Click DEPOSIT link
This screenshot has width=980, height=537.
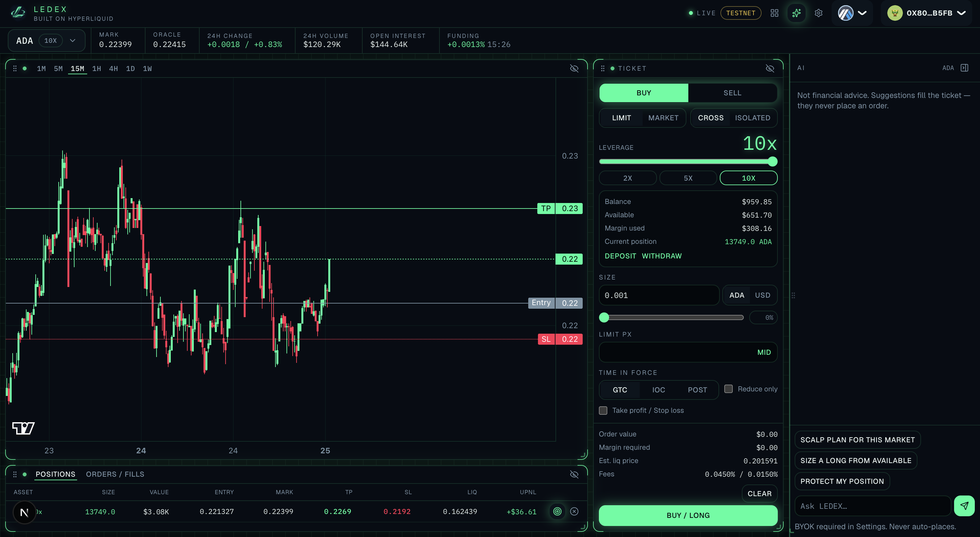(x=620, y=256)
